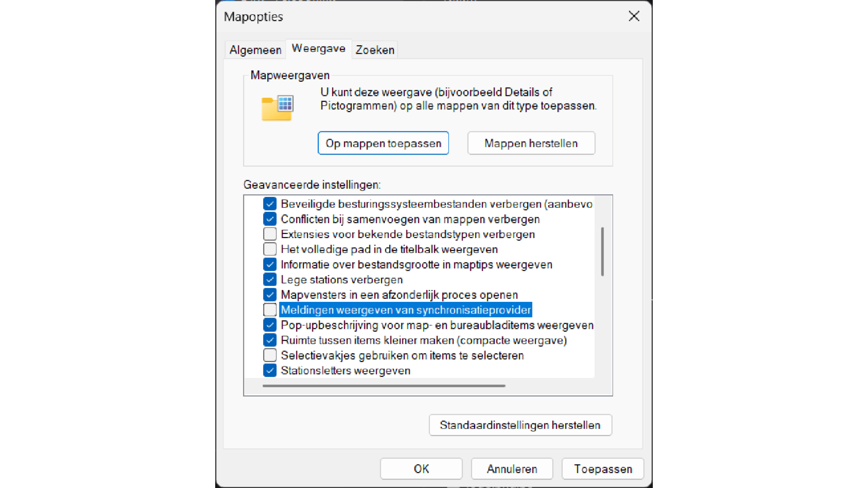The image size is (868, 488).
Task: Enable Meldingen weergeven van synchronisatieprovider checkbox
Action: tap(270, 310)
